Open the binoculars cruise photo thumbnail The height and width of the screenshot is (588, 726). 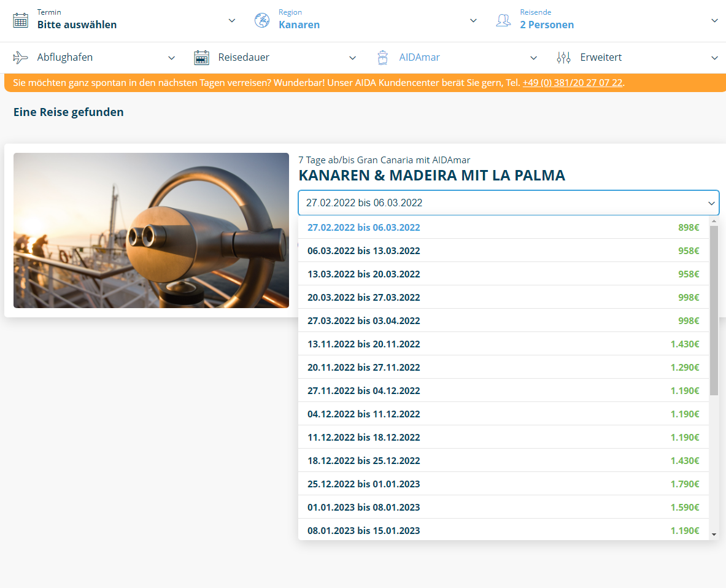coord(151,230)
